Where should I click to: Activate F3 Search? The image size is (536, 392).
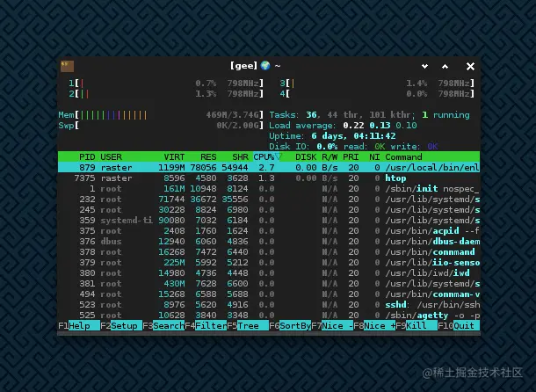pyautogui.click(x=163, y=325)
